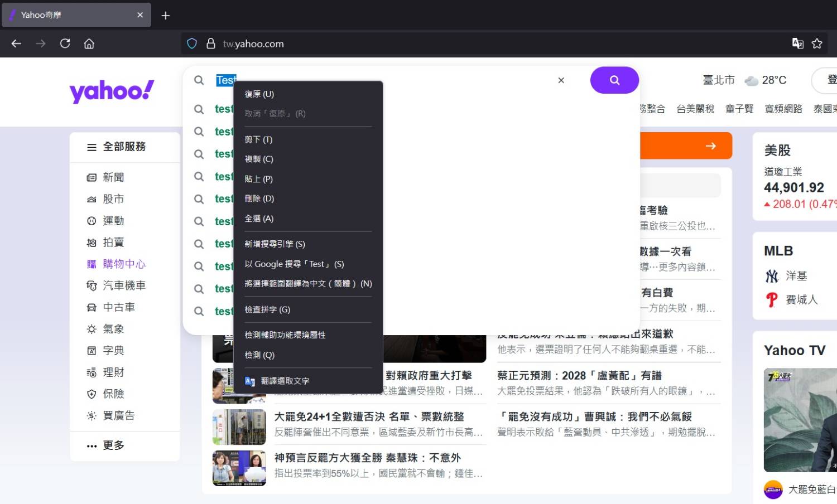837x504 pixels.
Task: Open trending topic 寬頻網路
Action: 783,109
